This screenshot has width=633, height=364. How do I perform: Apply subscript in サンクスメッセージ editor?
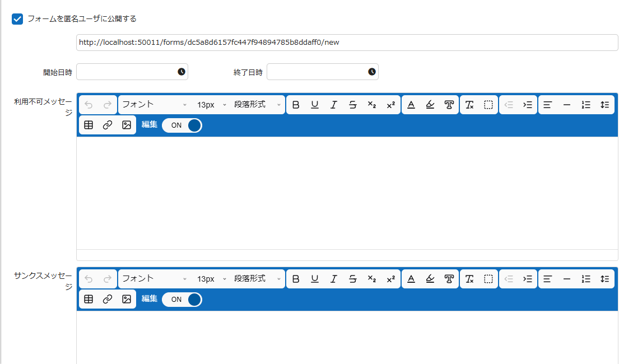371,279
